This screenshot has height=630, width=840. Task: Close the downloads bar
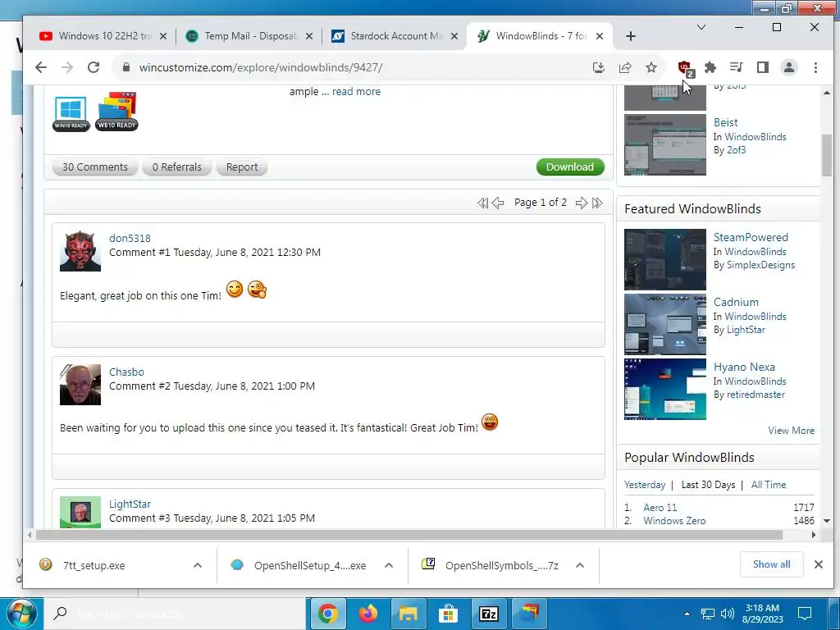coord(818,564)
